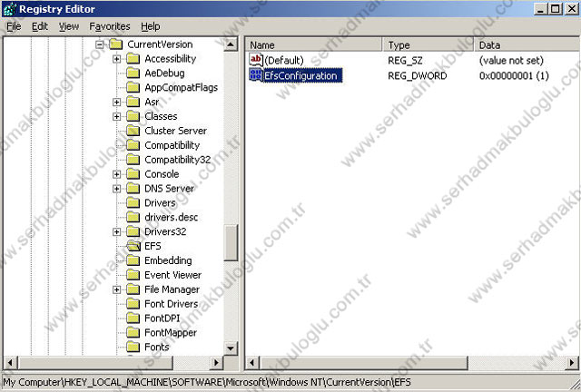Click the Asr folder icon

click(x=133, y=102)
